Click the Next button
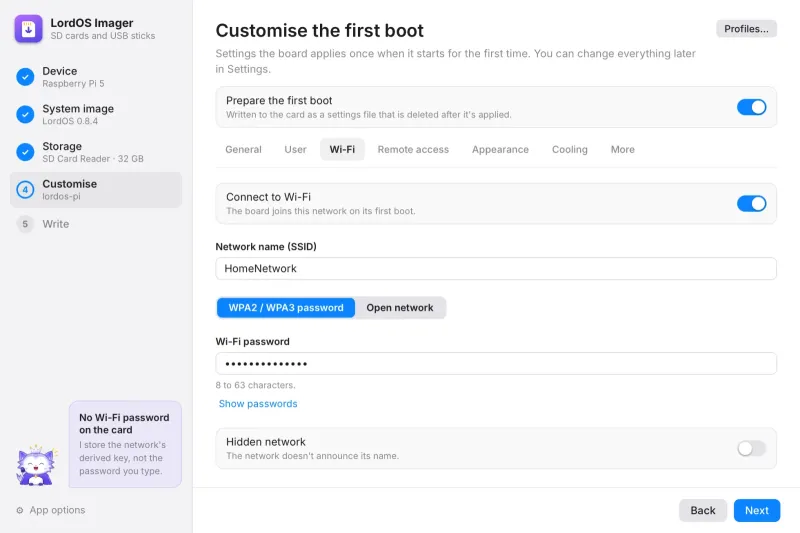Viewport: 800px width, 533px height. coord(757,511)
